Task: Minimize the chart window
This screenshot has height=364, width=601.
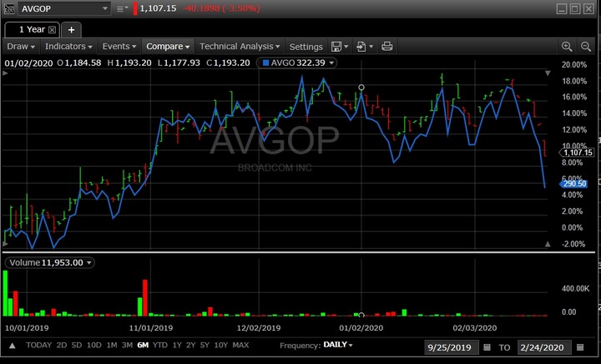Action: coord(562,9)
